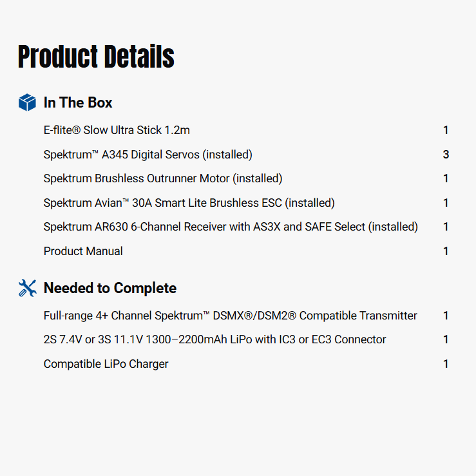Select Spektrum Brushless Outrunner Motor line
The image size is (476, 476).
(x=163, y=178)
